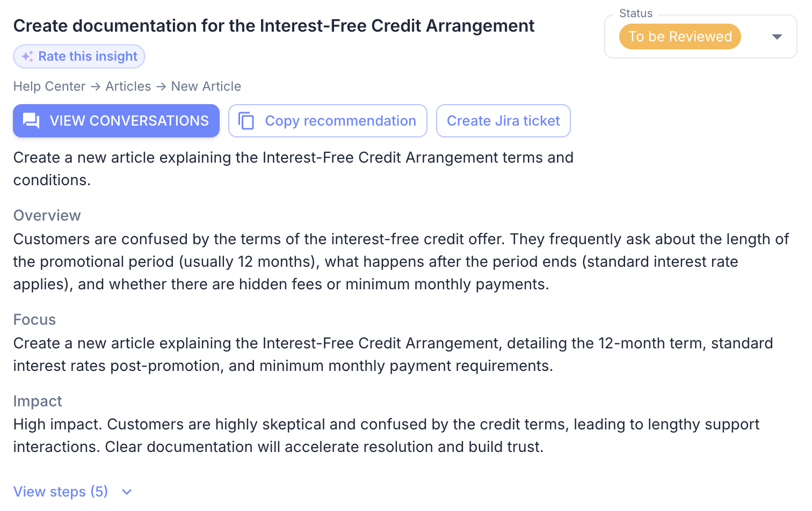Click the Copy recommendation button text
This screenshot has height=511, width=812.
click(340, 121)
